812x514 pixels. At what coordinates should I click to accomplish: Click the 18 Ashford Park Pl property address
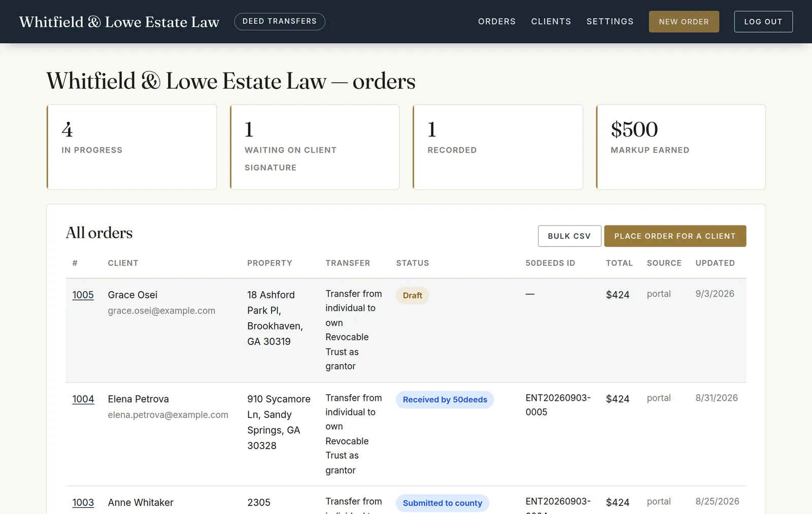click(x=275, y=318)
